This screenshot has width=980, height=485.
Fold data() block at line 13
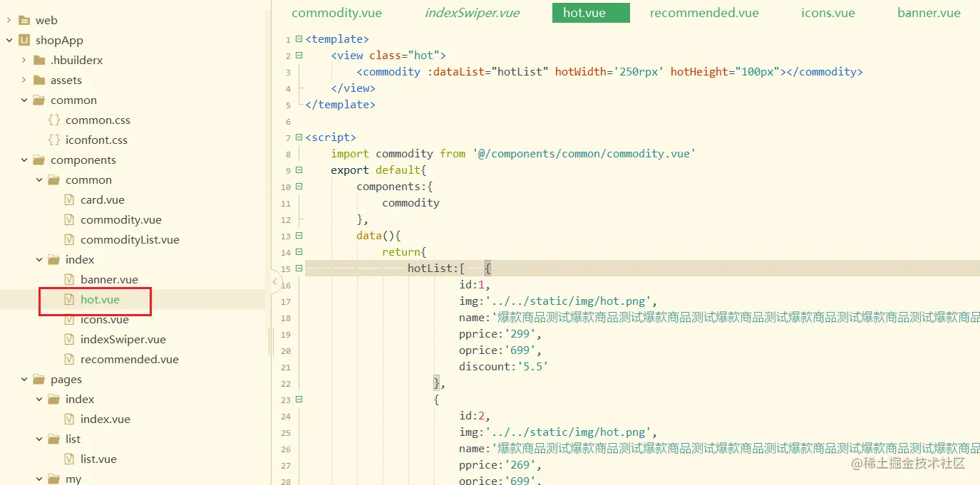[299, 236]
